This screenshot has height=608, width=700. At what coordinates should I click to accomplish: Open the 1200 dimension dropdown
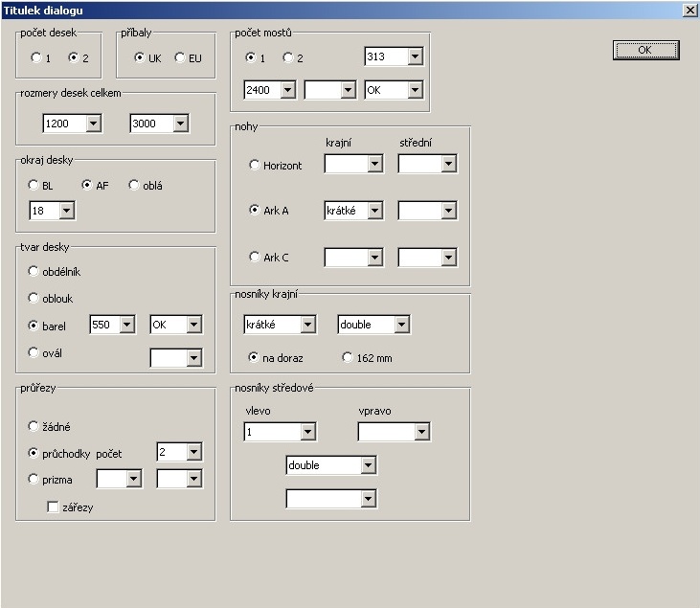(x=93, y=124)
